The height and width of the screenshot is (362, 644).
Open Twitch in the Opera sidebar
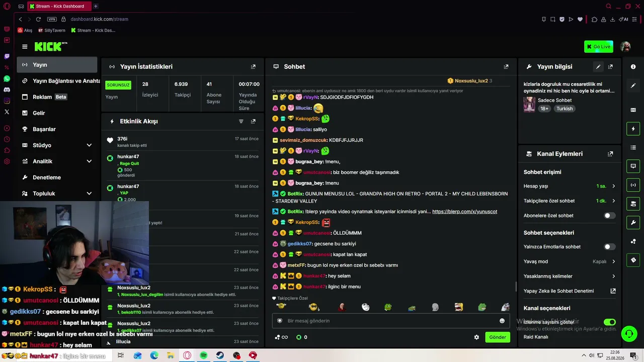click(x=7, y=56)
